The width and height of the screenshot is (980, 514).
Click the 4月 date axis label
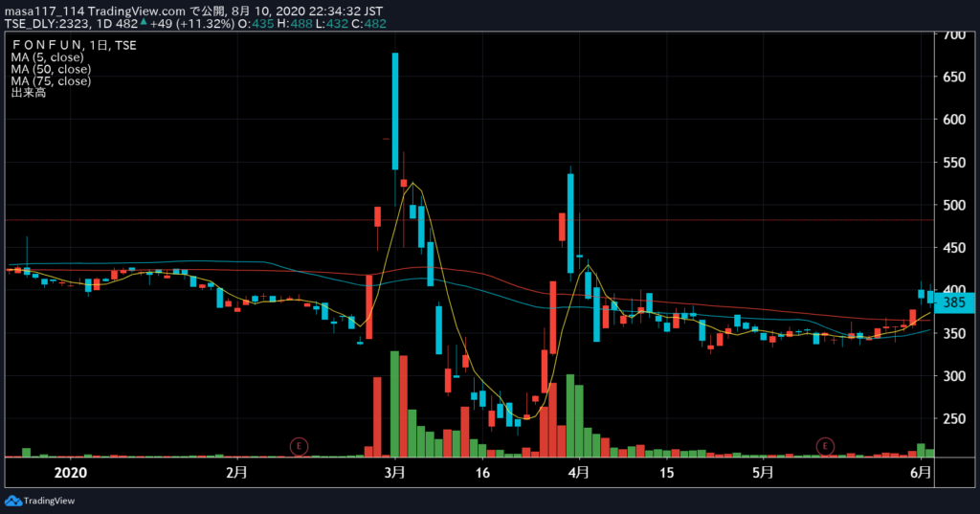[x=579, y=472]
